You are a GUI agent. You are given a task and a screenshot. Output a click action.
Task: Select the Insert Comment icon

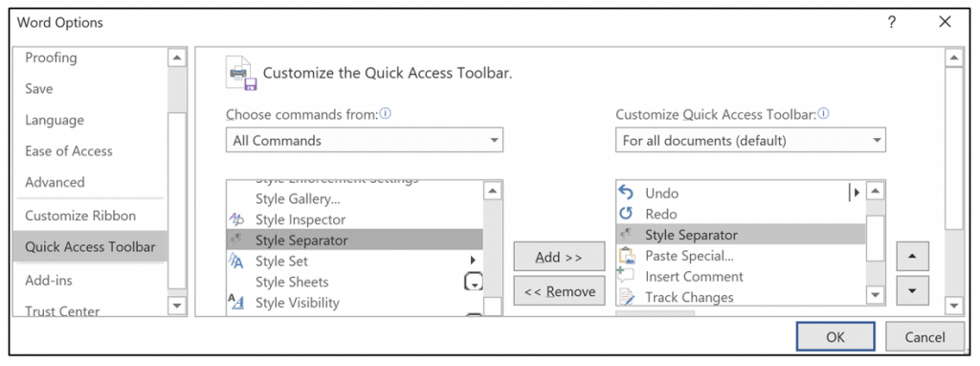[x=626, y=276]
